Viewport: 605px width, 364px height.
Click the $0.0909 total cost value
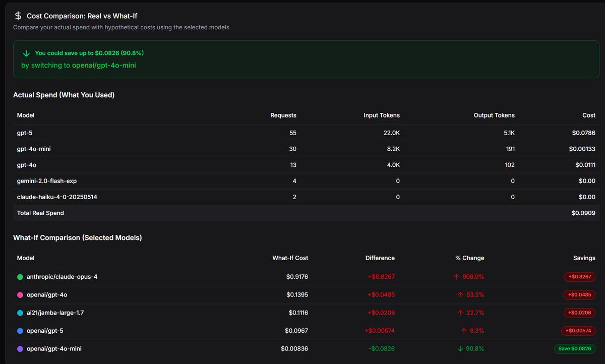pos(583,213)
